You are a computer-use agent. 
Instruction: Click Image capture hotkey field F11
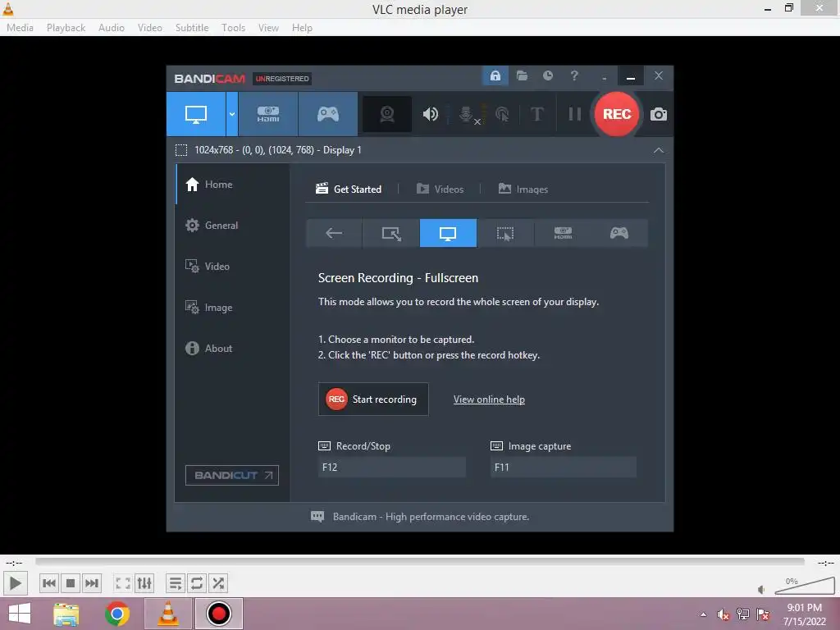[563, 467]
